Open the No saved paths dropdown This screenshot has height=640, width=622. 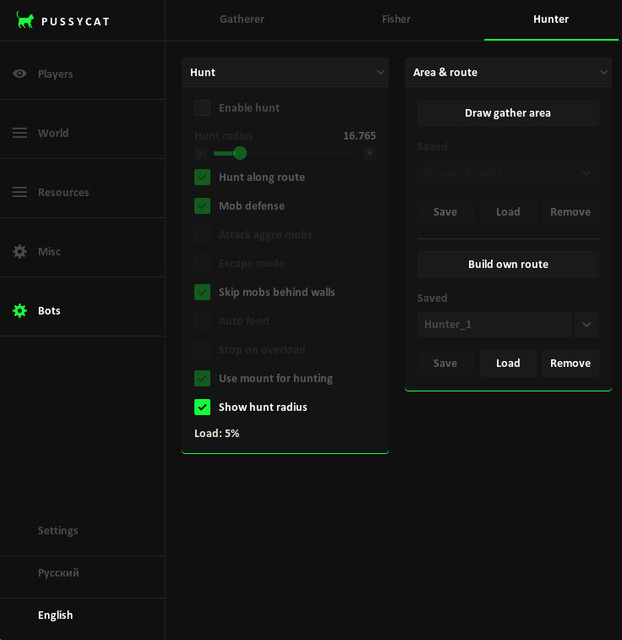click(x=508, y=173)
